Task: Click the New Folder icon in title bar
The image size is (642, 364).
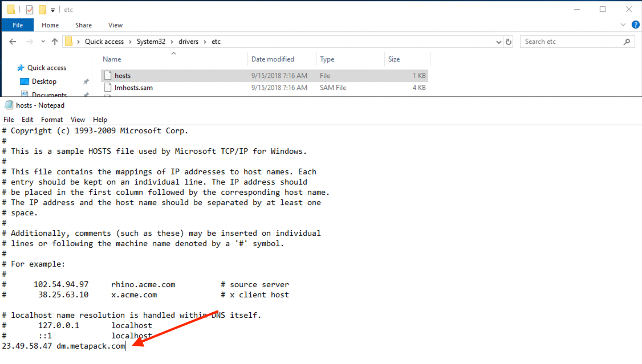Action: point(42,10)
